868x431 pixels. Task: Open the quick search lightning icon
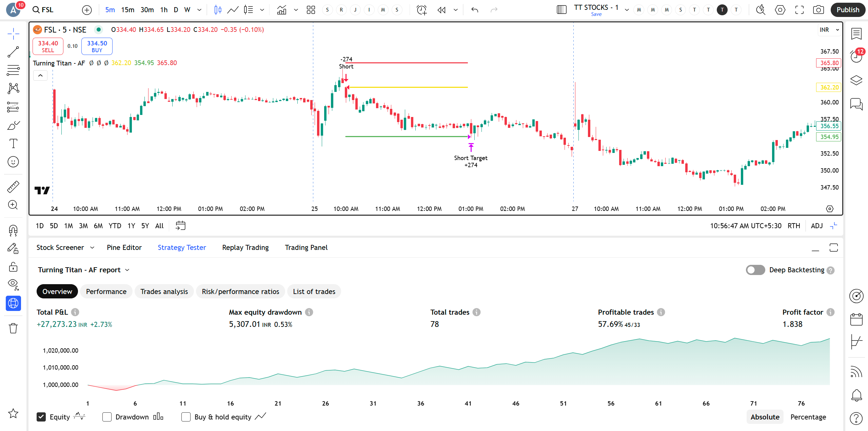point(761,10)
